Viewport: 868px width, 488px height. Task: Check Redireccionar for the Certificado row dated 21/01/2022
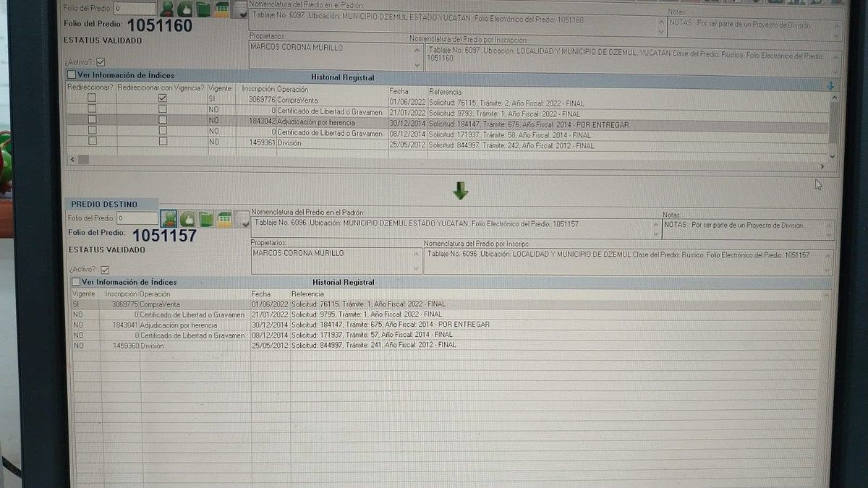pos(91,108)
